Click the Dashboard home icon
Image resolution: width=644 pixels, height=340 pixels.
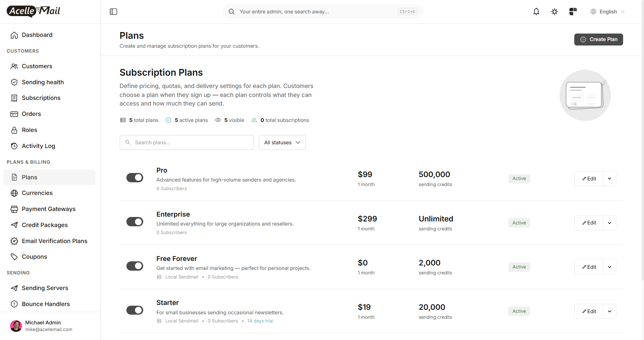(x=14, y=35)
